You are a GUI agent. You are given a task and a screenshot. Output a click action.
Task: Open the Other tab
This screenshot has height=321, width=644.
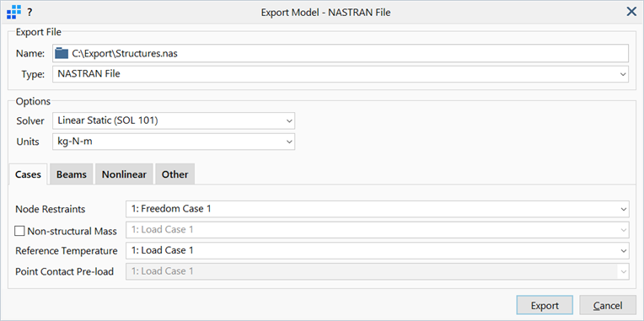[x=175, y=174]
